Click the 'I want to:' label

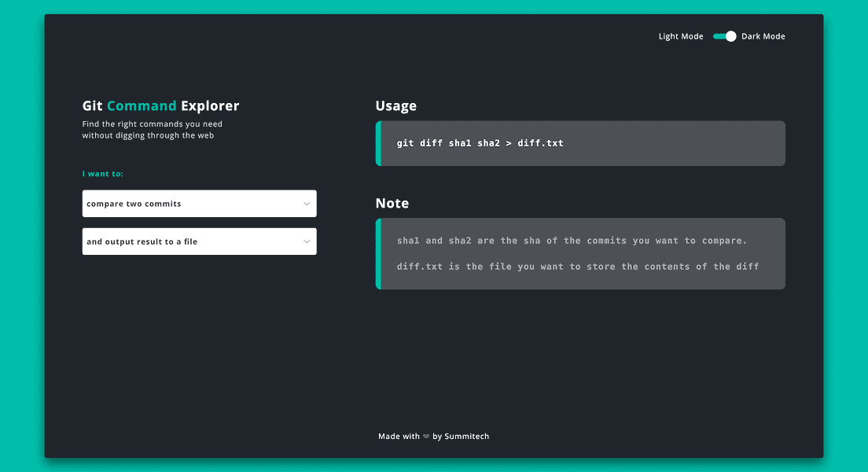coord(103,174)
